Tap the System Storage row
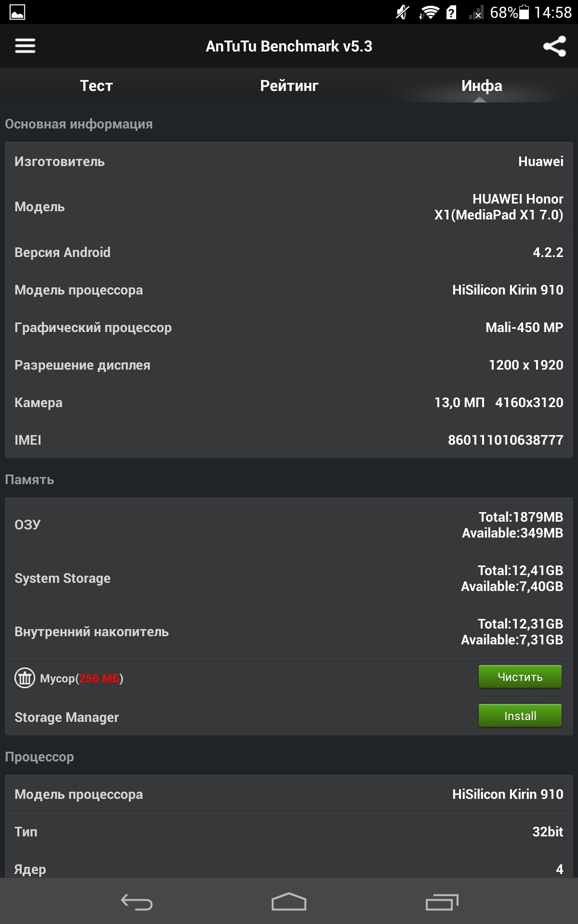Image resolution: width=578 pixels, height=924 pixels. coord(289,578)
